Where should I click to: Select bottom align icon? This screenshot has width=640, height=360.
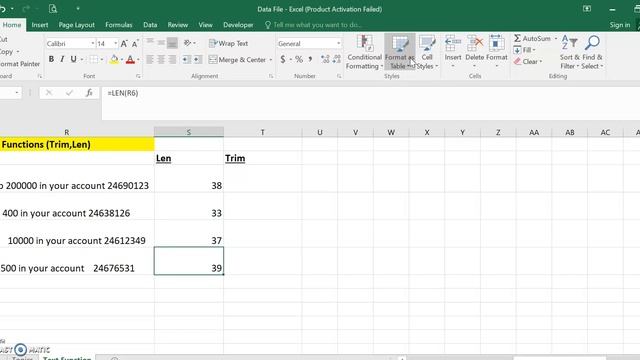pos(172,43)
